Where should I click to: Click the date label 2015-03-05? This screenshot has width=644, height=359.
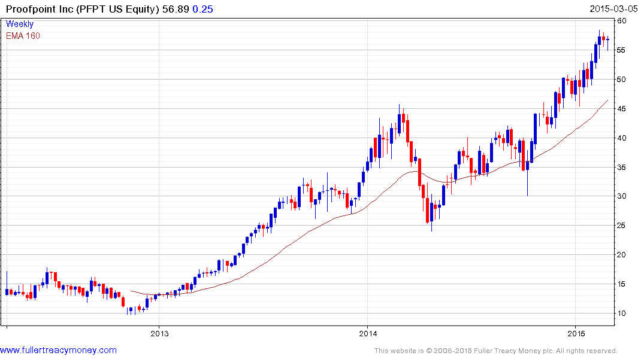[613, 9]
